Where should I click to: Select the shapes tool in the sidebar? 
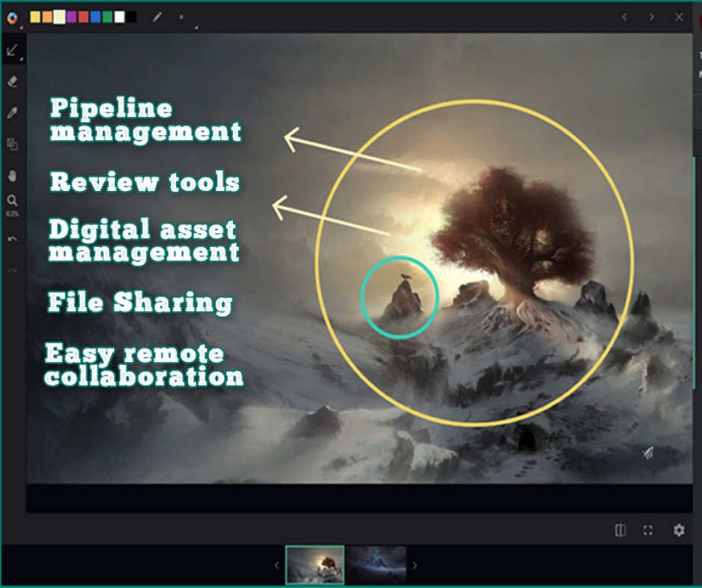point(12,144)
